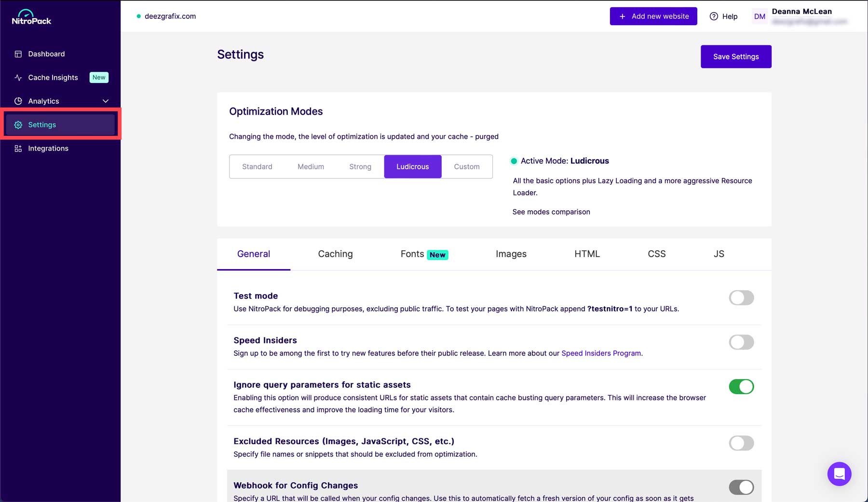Open the Integrations sidebar icon
868x502 pixels.
(x=18, y=148)
